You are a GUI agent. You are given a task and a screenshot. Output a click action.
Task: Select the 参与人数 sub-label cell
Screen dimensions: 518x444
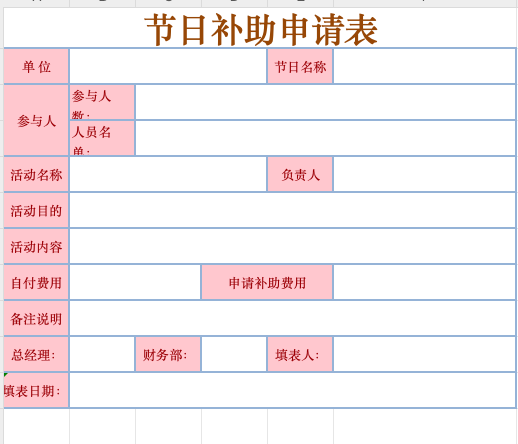pos(102,102)
